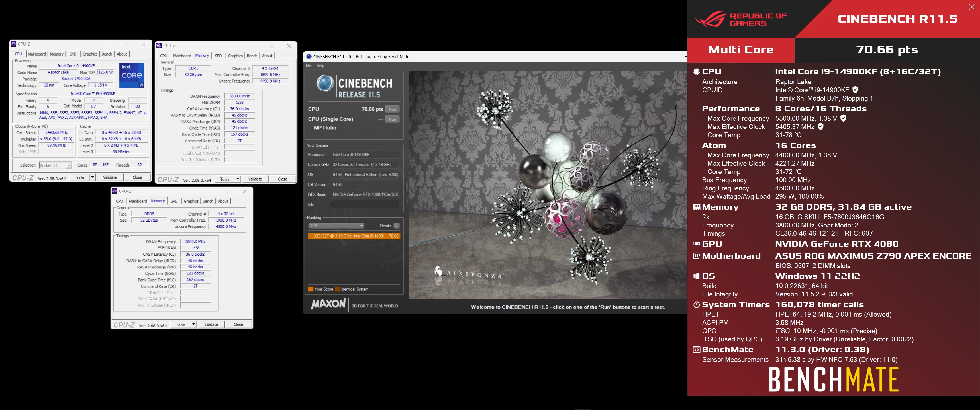Click Level 3 cache value 36 MBytes

121,152
